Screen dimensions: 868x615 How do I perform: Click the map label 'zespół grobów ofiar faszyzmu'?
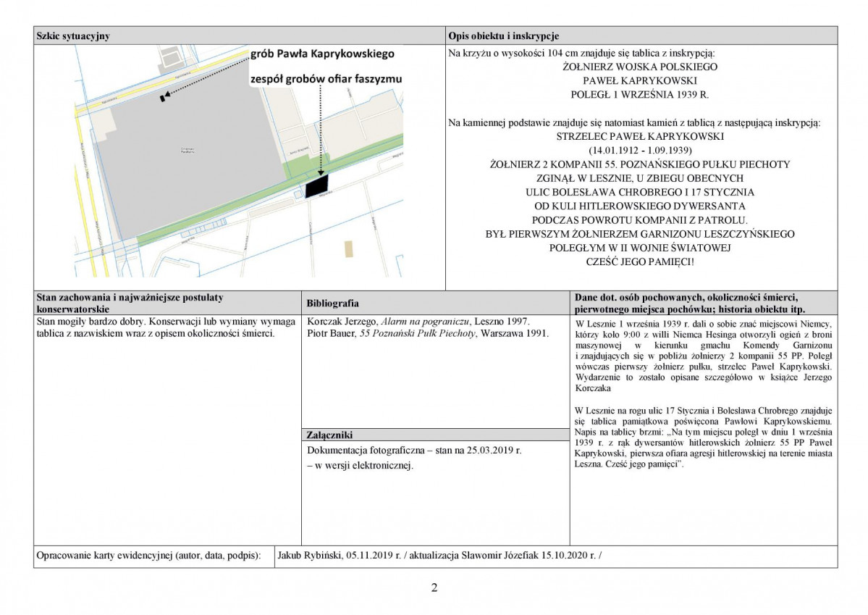click(326, 79)
